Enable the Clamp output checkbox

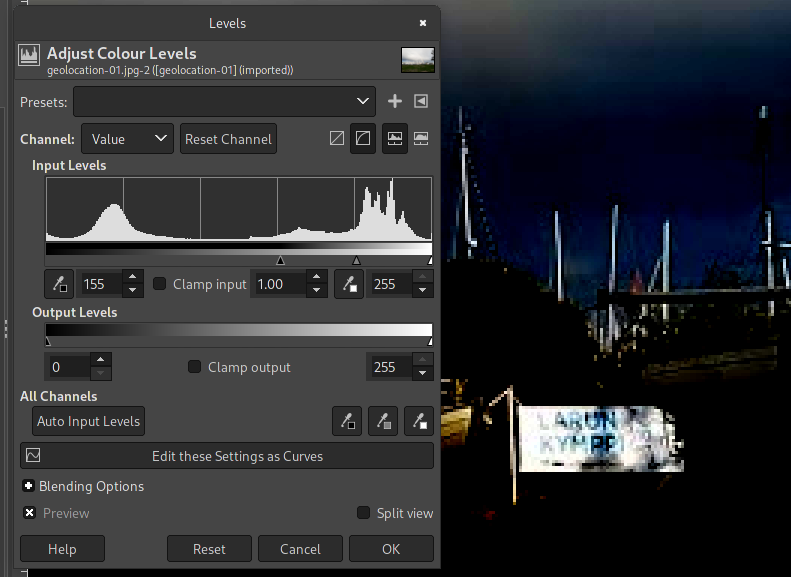[x=195, y=367]
